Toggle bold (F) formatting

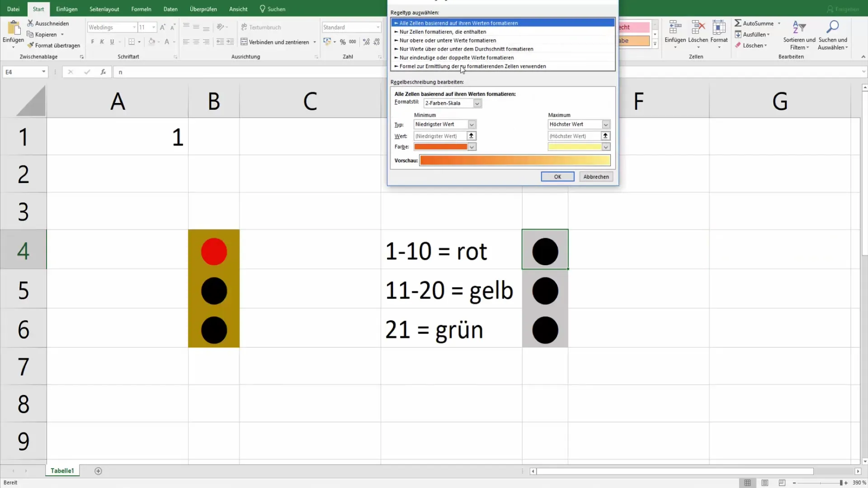tap(93, 42)
